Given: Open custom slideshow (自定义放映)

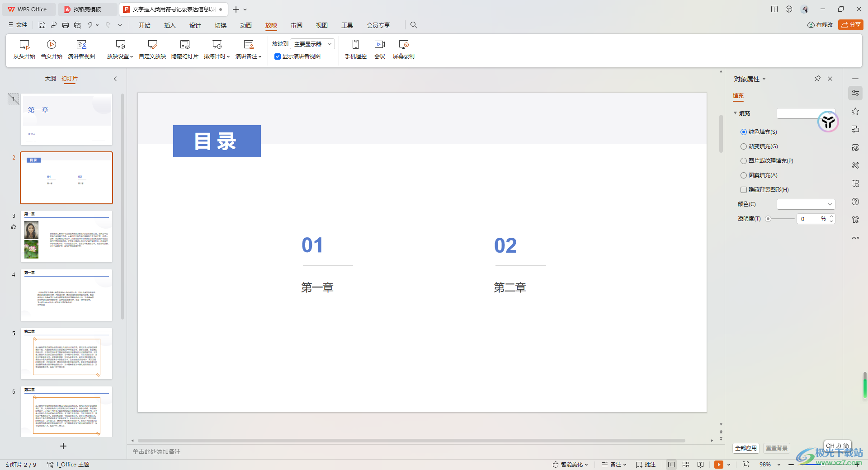Looking at the screenshot, I should point(152,49).
